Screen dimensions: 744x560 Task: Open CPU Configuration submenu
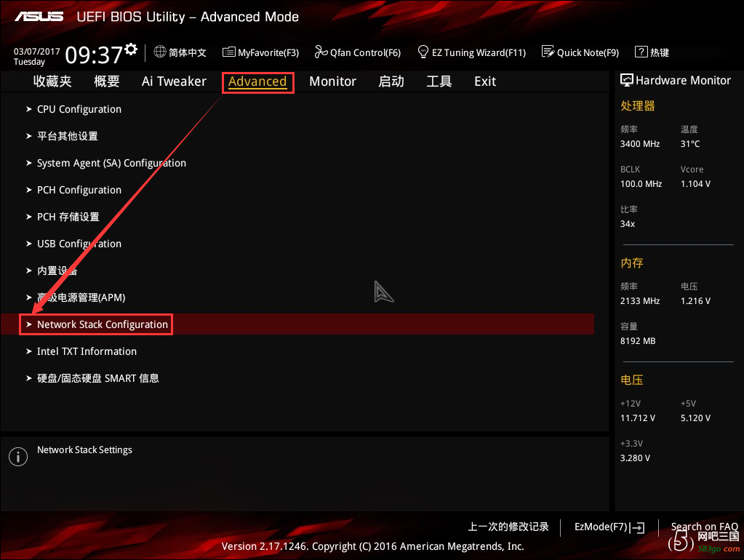79,109
